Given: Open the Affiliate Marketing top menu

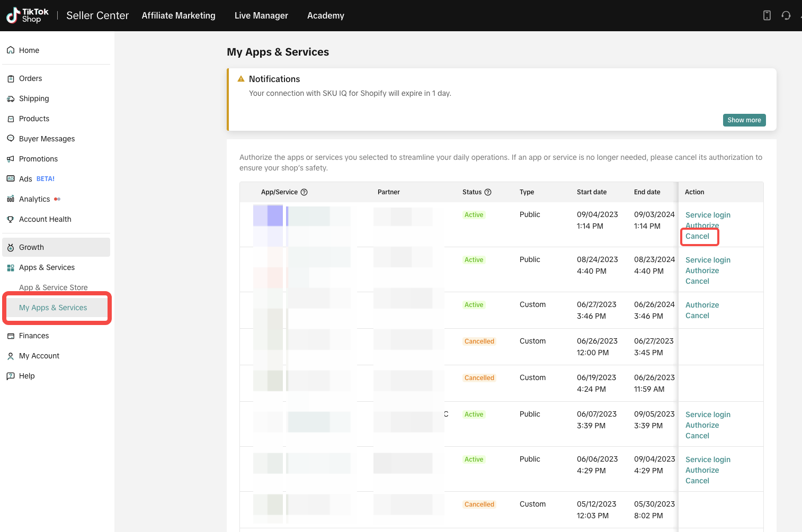Looking at the screenshot, I should 179,15.
